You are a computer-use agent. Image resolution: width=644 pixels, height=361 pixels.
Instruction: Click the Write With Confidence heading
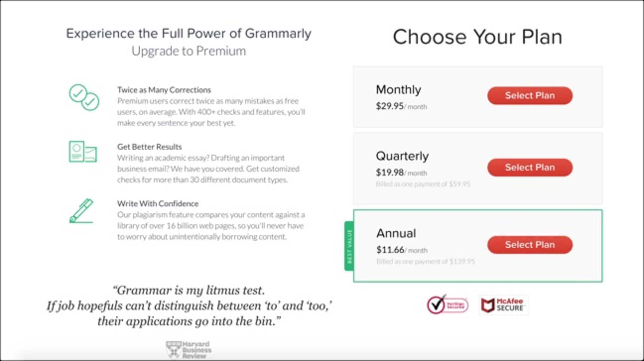pos(158,204)
